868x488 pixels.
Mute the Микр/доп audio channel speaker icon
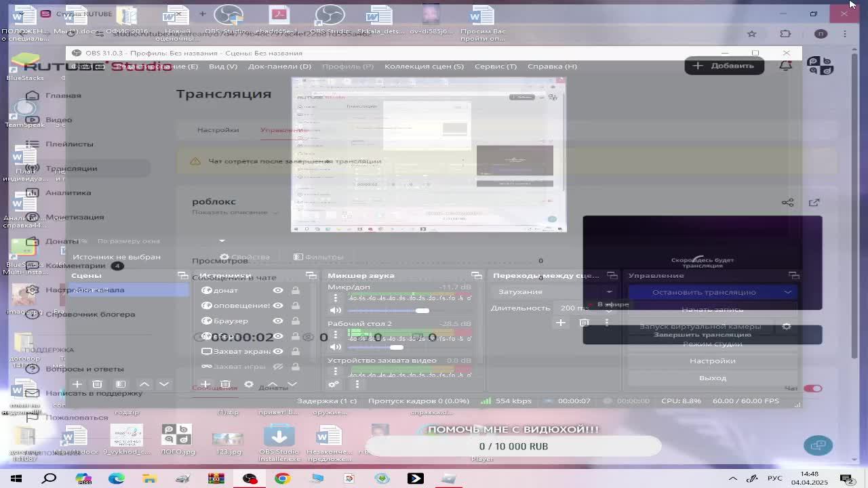tap(335, 310)
